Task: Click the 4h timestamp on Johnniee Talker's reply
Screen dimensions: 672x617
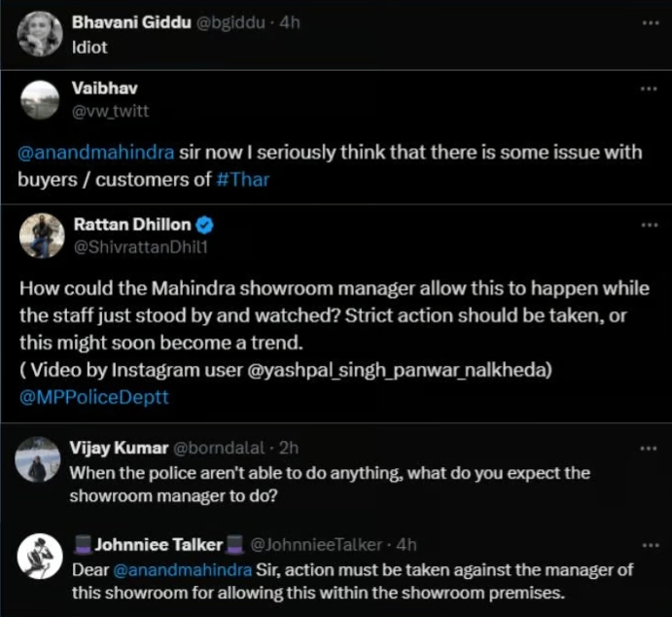Action: [407, 544]
